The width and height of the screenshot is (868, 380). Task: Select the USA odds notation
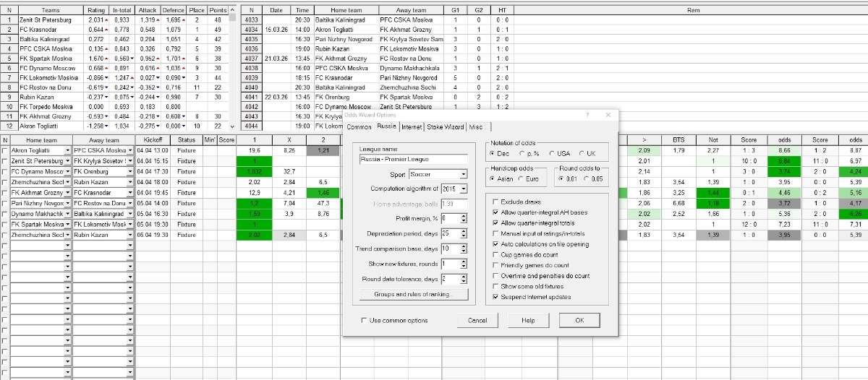coord(553,154)
